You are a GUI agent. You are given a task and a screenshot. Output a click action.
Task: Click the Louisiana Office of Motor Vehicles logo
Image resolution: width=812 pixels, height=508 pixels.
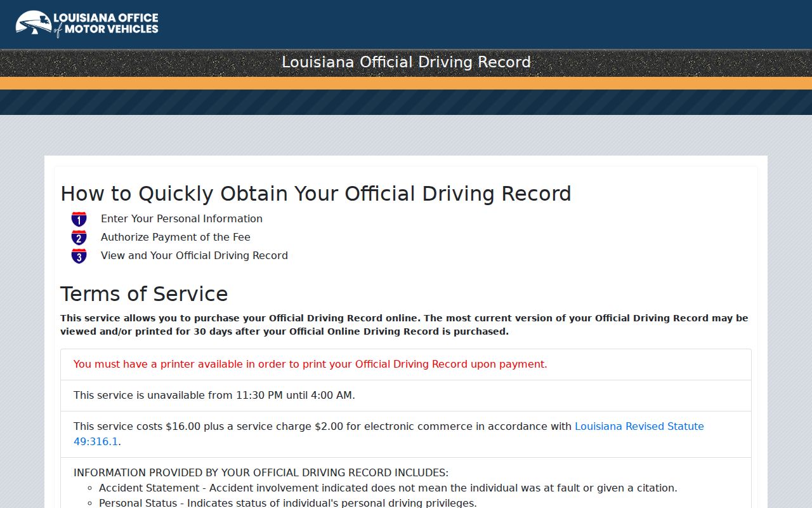87,24
